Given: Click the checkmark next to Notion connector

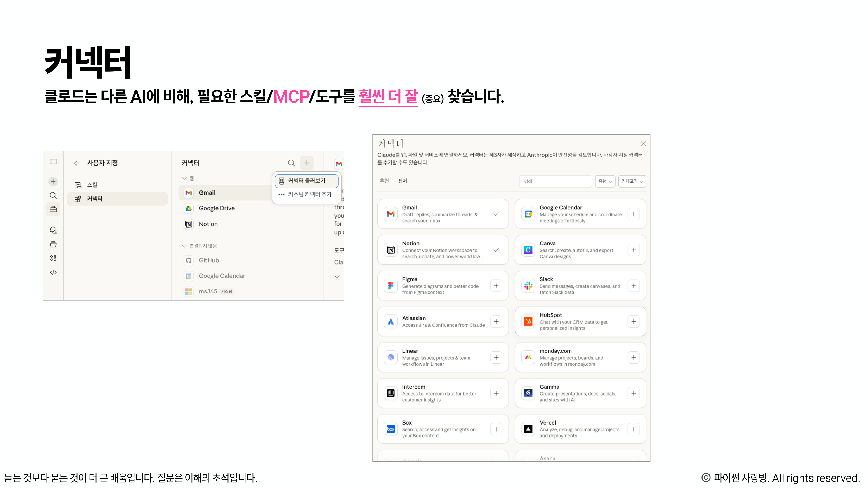Looking at the screenshot, I should [496, 250].
